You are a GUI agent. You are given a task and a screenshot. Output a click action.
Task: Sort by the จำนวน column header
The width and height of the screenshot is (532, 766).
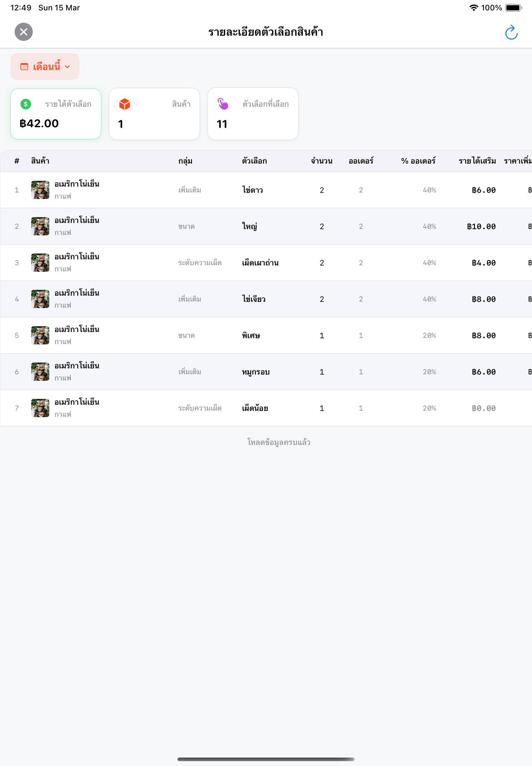[321, 161]
